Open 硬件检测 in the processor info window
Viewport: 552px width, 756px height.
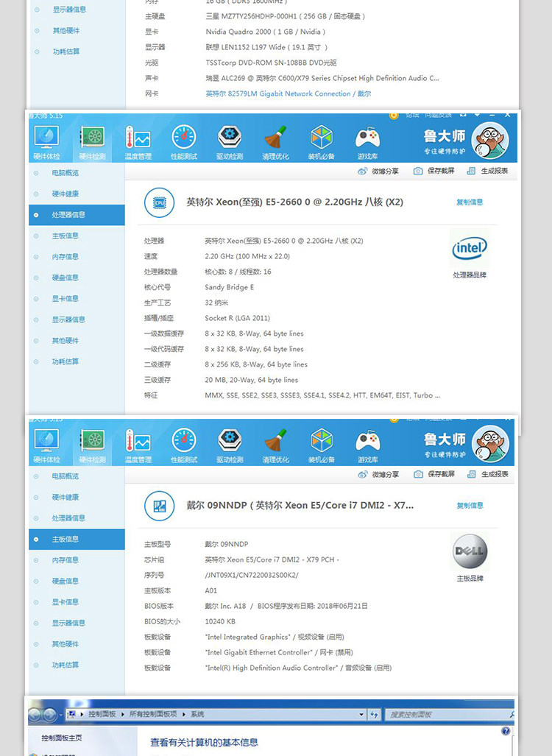[93, 142]
